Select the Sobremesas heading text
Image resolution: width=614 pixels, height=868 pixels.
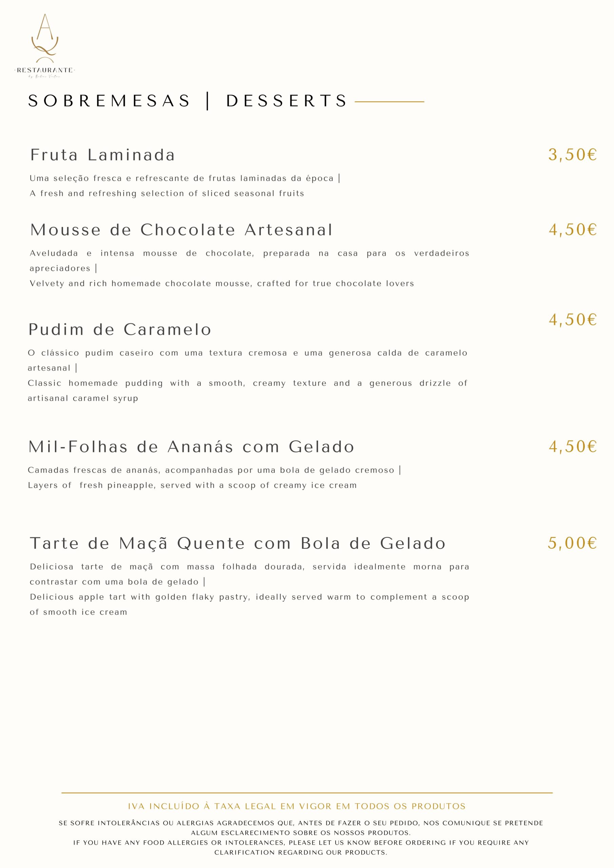110,101
